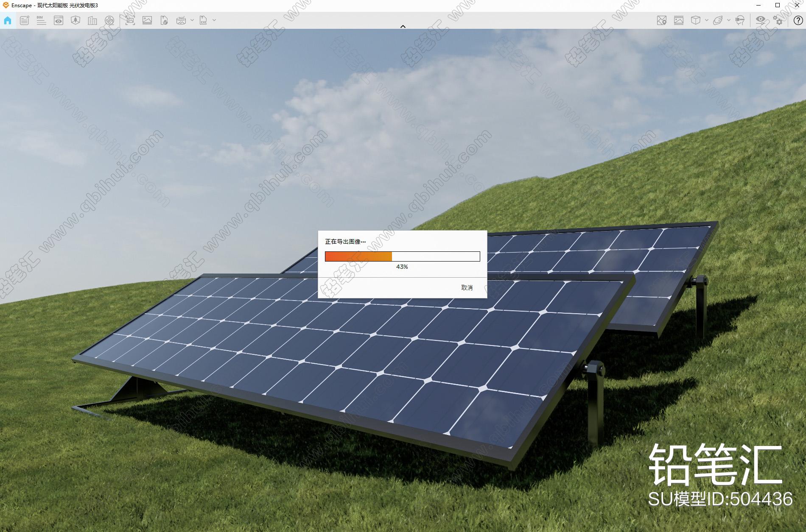This screenshot has width=806, height=532.
Task: Collapse the toolbar with the up chevron
Action: point(403,26)
